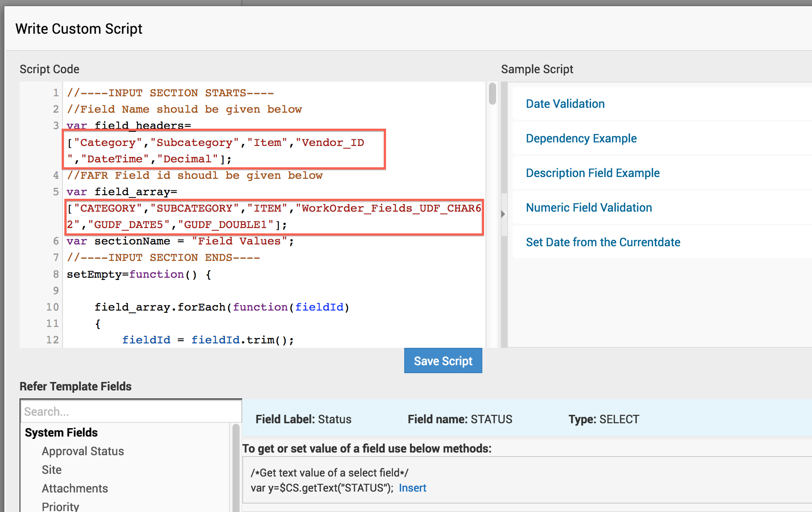Click the System Fields group header
This screenshot has width=812, height=512.
(61, 433)
